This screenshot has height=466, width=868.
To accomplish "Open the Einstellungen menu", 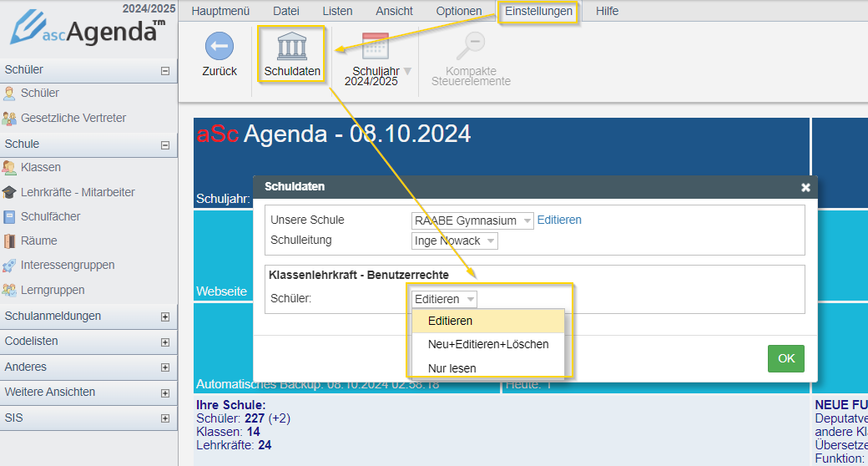I will point(538,11).
